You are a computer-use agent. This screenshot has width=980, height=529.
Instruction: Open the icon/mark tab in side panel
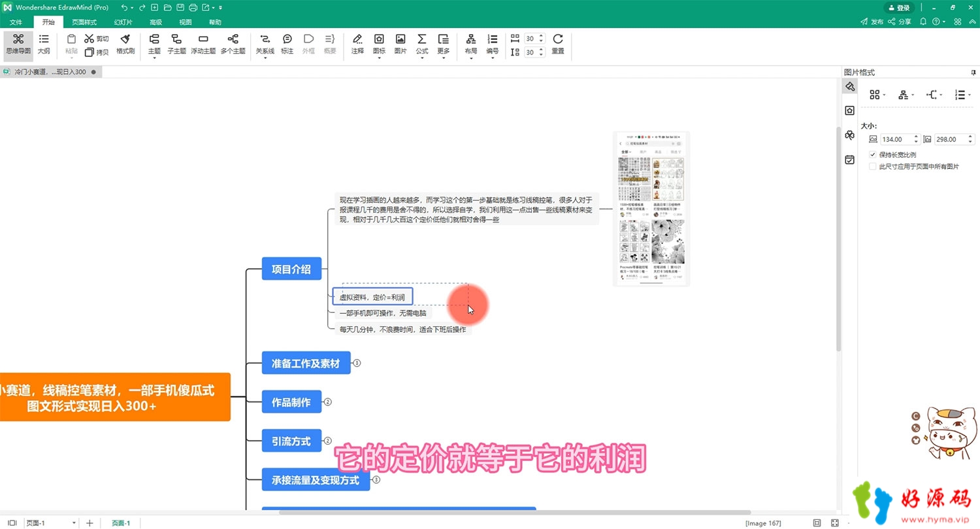(850, 111)
